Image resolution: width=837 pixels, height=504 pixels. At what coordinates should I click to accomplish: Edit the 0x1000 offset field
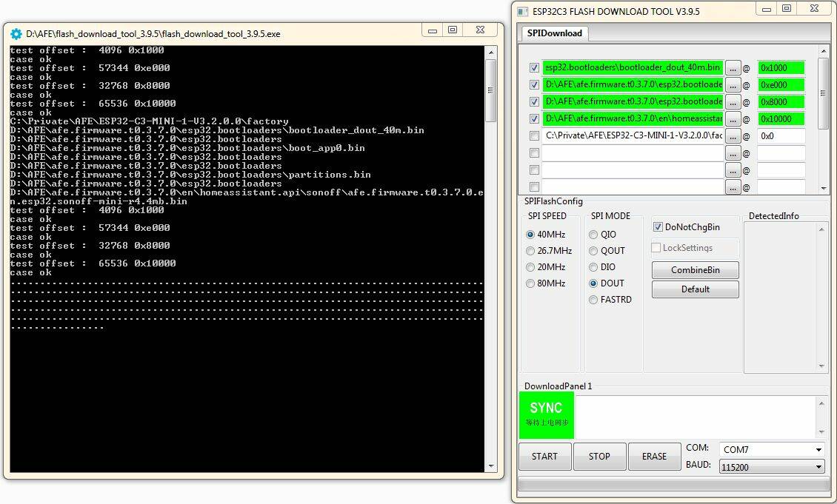pyautogui.click(x=781, y=68)
